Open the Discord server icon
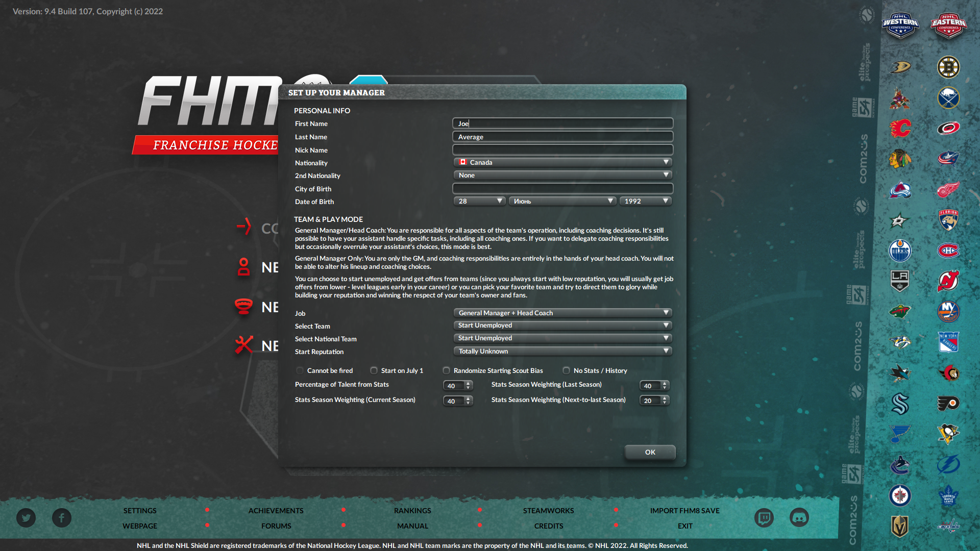 tap(799, 518)
